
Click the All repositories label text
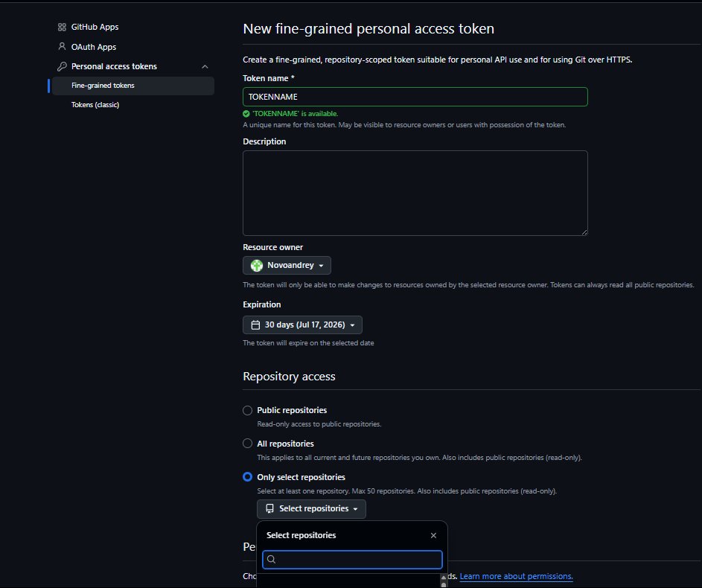(x=285, y=444)
